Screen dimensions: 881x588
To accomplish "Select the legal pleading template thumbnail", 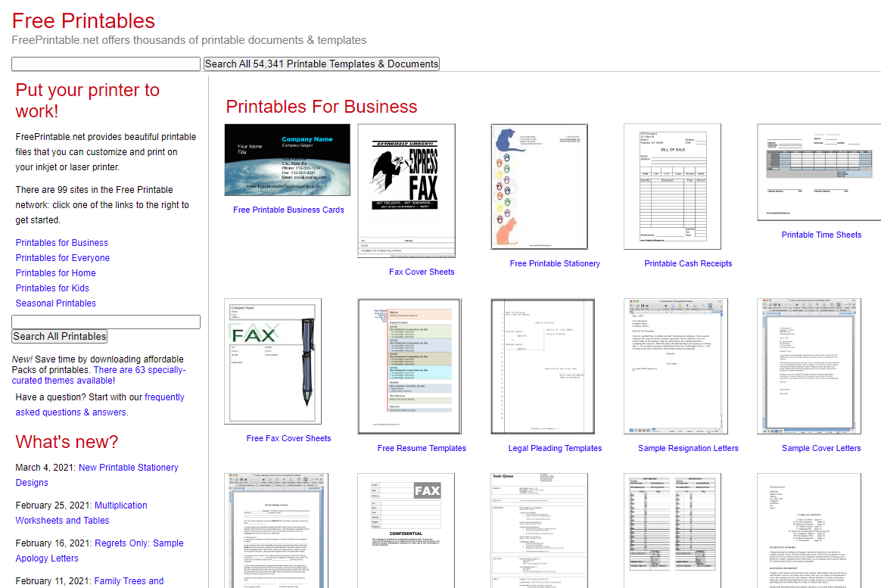I will point(540,366).
